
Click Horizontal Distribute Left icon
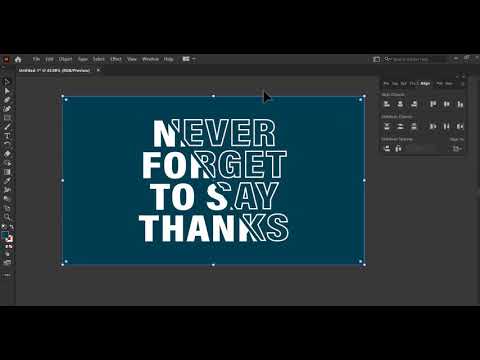(x=433, y=126)
